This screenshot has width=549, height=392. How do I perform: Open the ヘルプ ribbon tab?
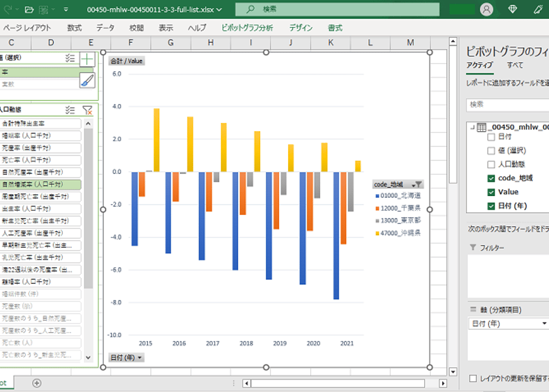197,28
